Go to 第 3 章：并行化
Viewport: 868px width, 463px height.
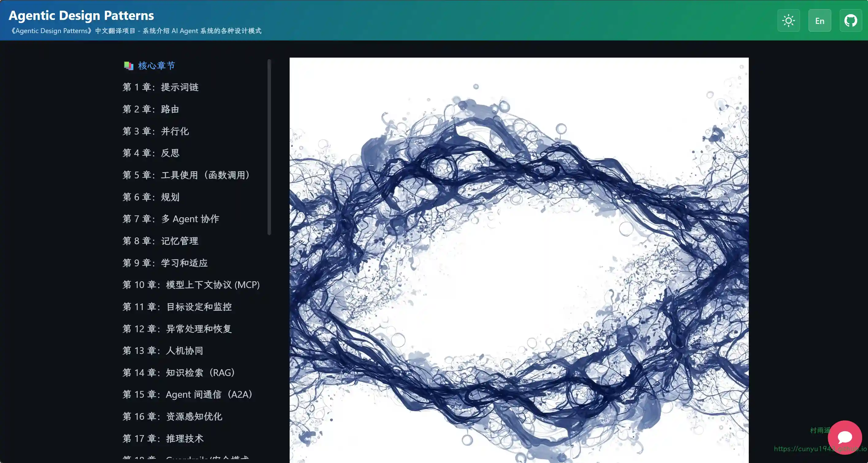click(x=155, y=131)
